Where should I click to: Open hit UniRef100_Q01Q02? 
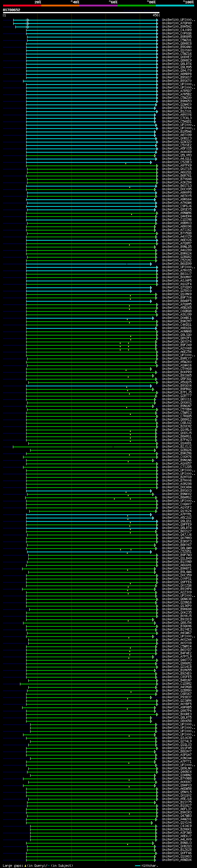tap(177, 796)
